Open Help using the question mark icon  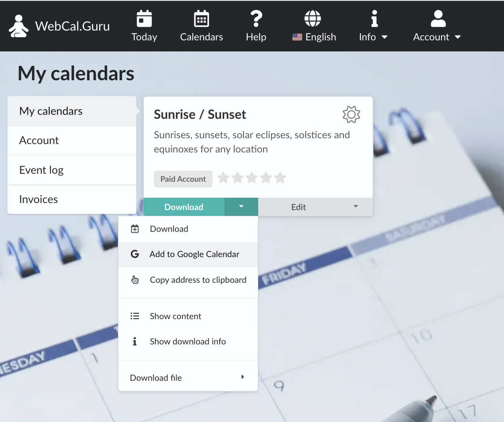pos(256,19)
